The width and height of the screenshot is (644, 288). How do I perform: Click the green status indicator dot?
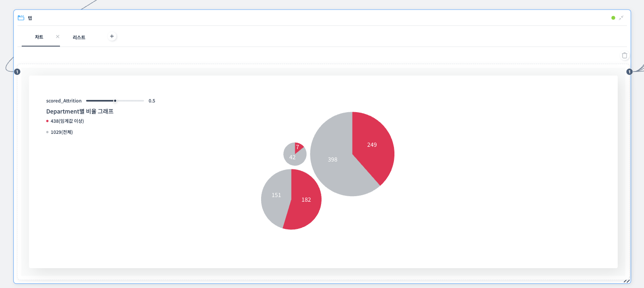pyautogui.click(x=613, y=18)
